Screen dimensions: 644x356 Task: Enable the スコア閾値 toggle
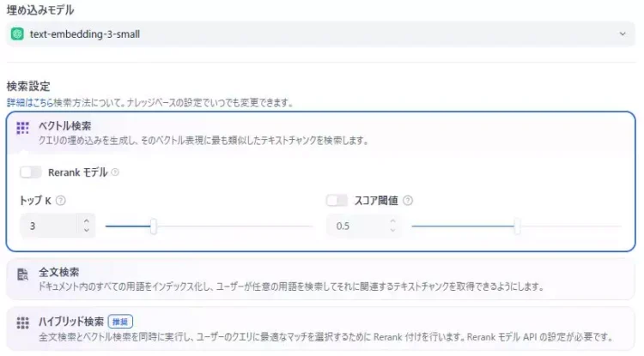tap(337, 201)
